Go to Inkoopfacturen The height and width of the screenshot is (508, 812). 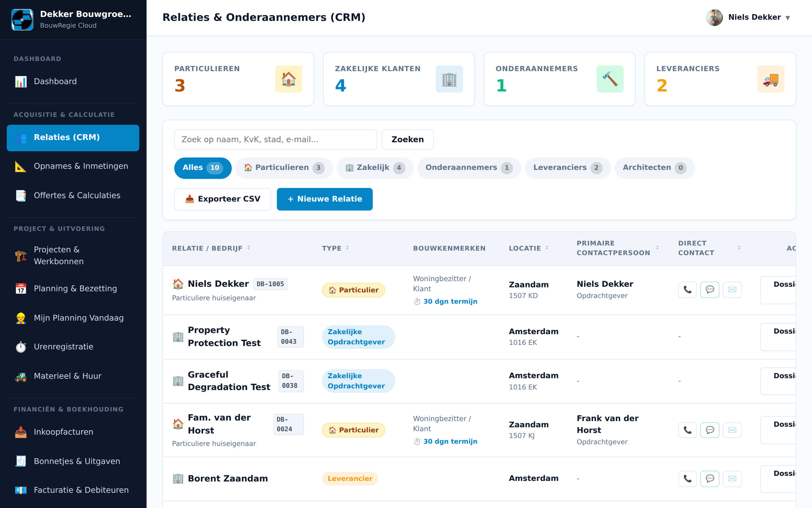pyautogui.click(x=73, y=432)
